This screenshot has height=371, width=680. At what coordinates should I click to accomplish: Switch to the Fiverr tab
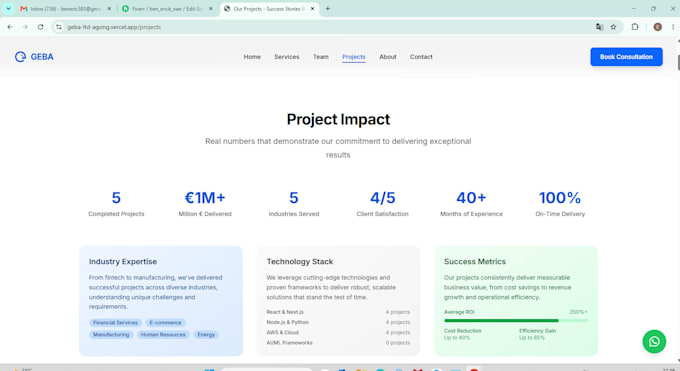168,9
